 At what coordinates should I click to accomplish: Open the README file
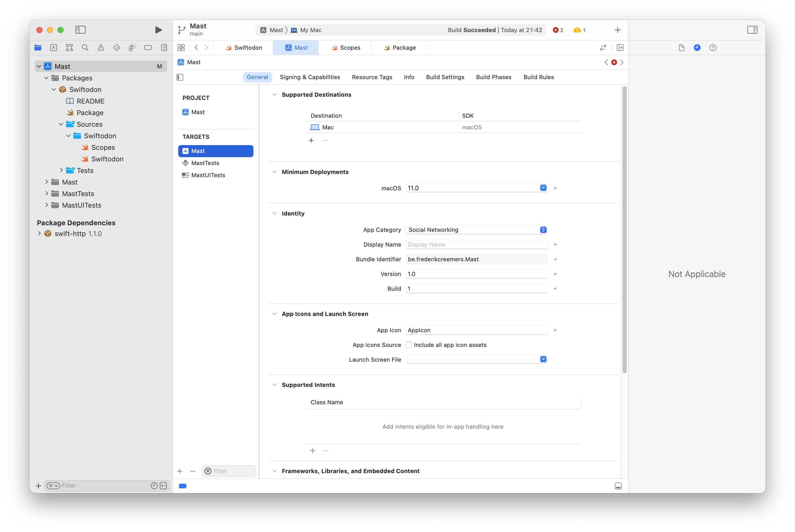click(90, 101)
